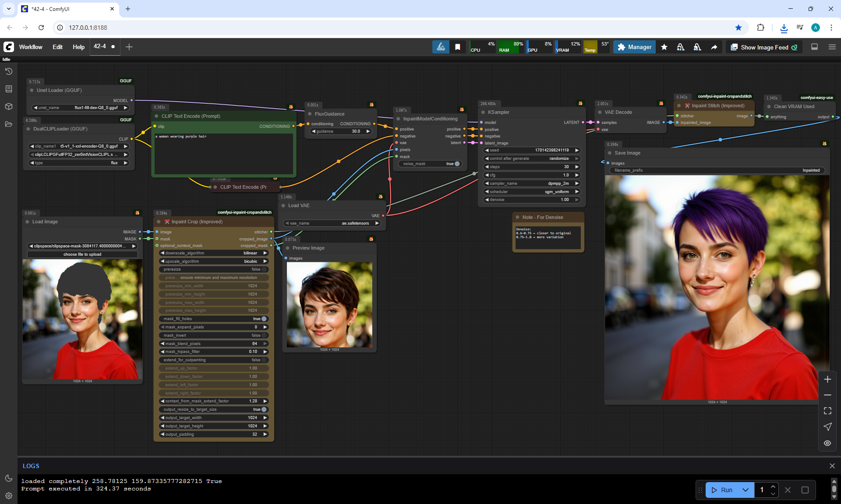
Task: Click the share arrow in toolbar
Action: click(714, 47)
